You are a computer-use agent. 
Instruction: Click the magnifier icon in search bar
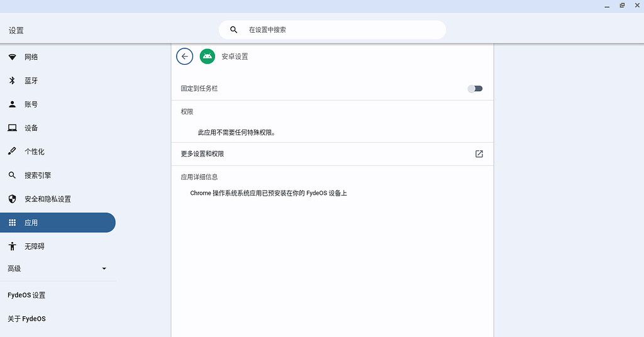pos(234,30)
